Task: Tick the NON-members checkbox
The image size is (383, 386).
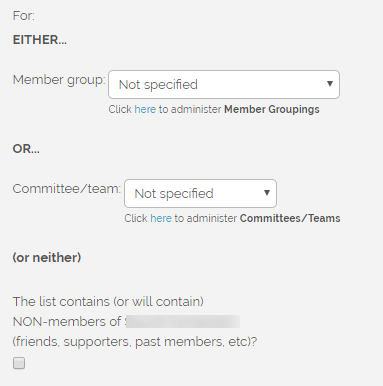Action: (x=19, y=363)
